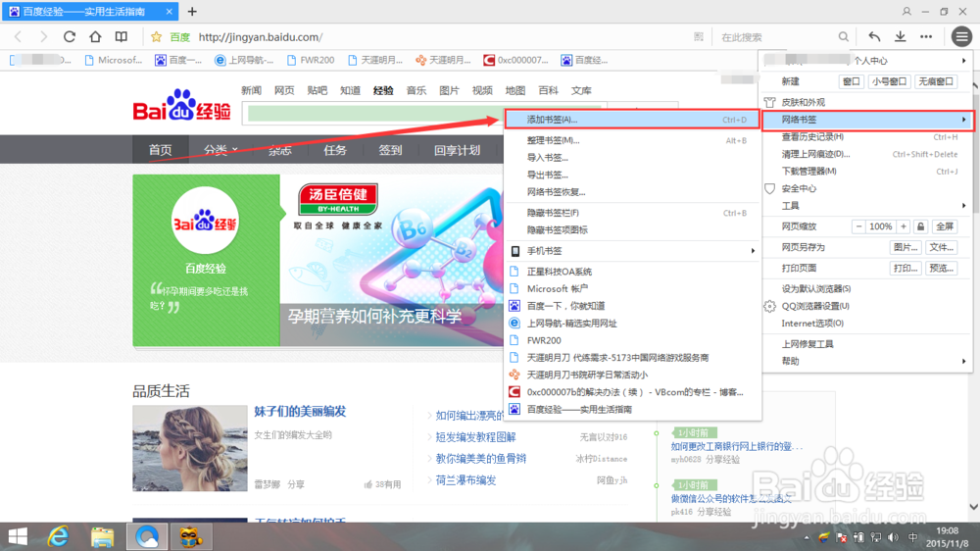980x551 pixels.
Task: Open File Explorer from taskbar
Action: click(x=102, y=536)
